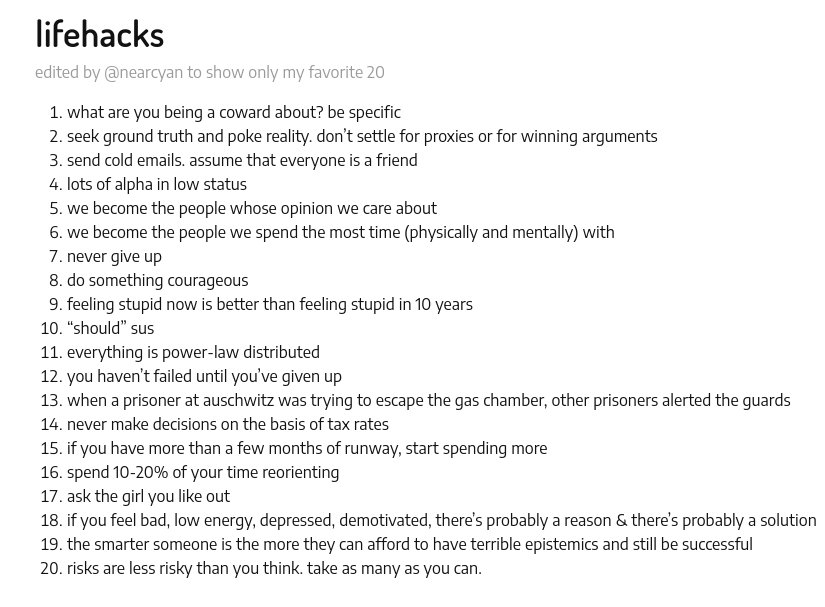825x607 pixels.
Task: Click the 'edited by' subtitle line
Action: coord(209,72)
